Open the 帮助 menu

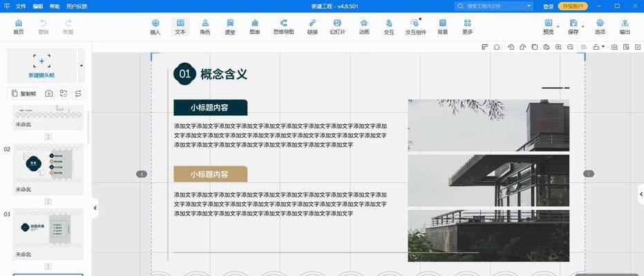(54, 7)
